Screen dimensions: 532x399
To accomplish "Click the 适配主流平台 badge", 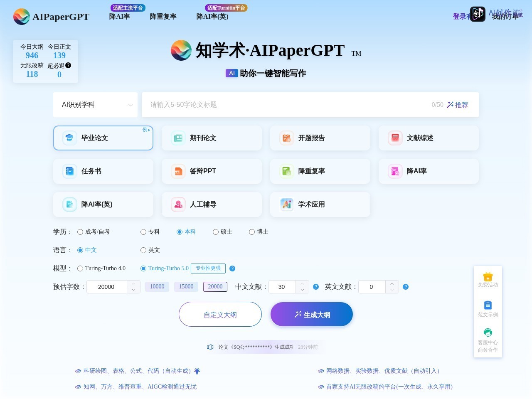I will (128, 8).
